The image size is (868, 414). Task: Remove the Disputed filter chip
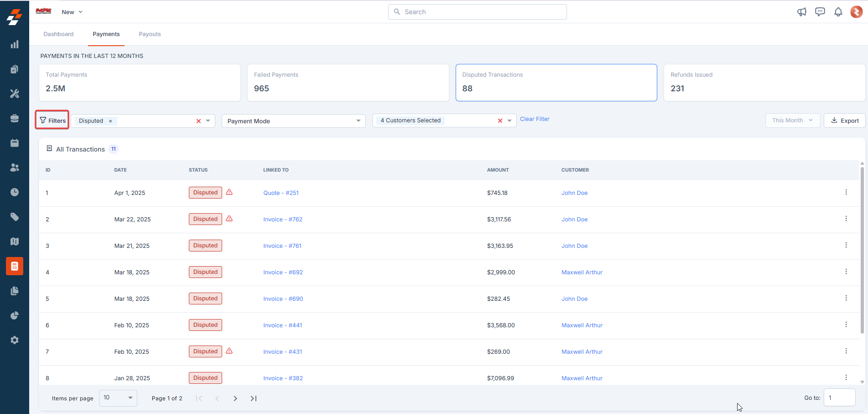coord(110,121)
